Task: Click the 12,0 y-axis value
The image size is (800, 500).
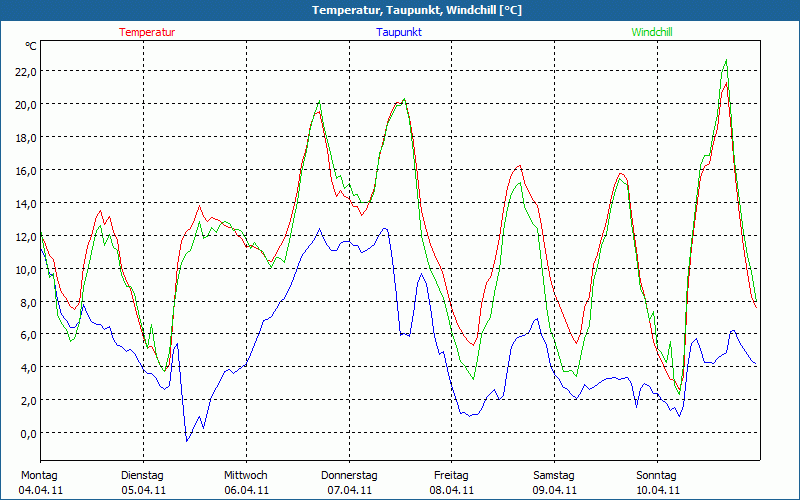Action: [x=26, y=237]
